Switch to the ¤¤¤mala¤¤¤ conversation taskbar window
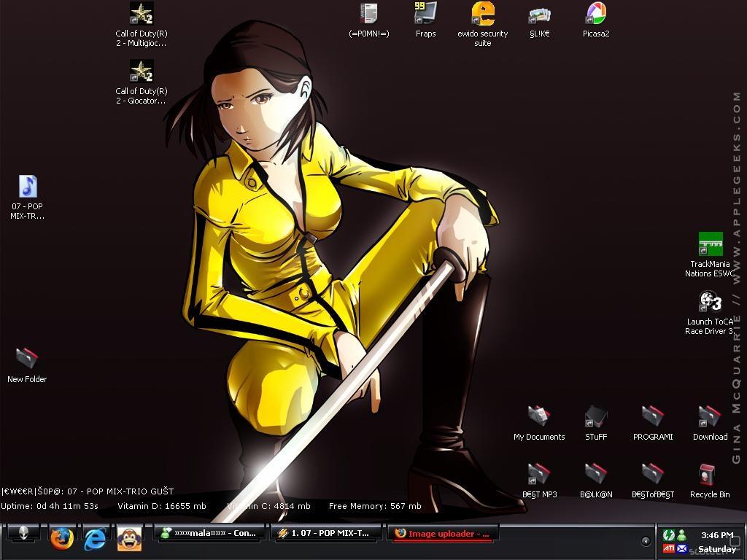This screenshot has height=560, width=747. click(209, 533)
